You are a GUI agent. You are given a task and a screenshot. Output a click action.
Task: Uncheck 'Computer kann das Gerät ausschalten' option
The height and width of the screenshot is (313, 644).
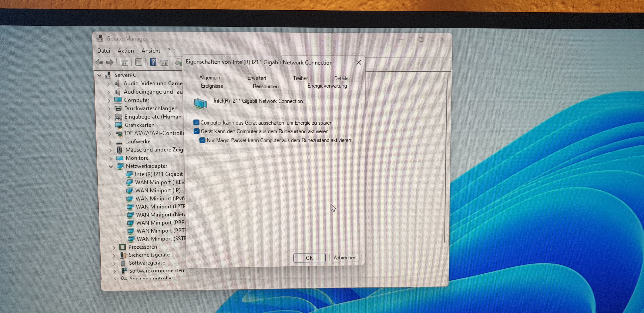[x=196, y=123]
